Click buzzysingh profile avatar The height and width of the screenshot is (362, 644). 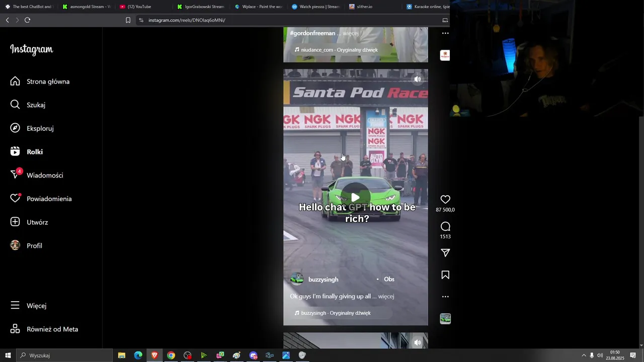click(297, 279)
